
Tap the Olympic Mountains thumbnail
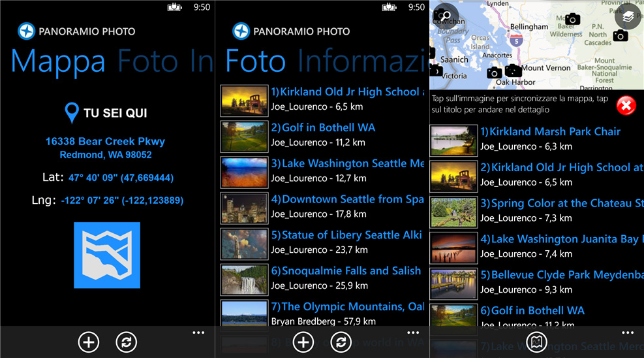click(x=245, y=313)
